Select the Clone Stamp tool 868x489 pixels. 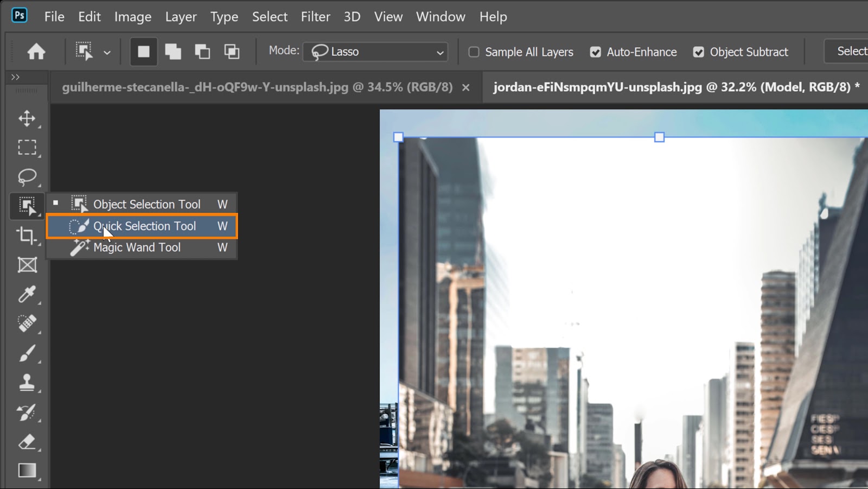coord(27,382)
